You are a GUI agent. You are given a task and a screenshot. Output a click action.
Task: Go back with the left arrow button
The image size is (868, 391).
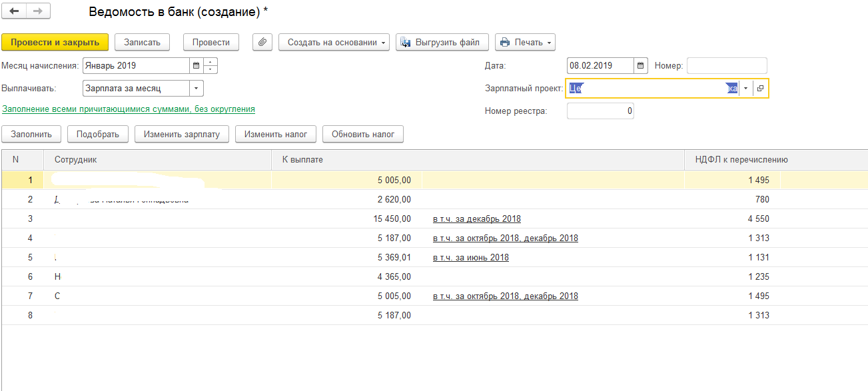pyautogui.click(x=14, y=11)
